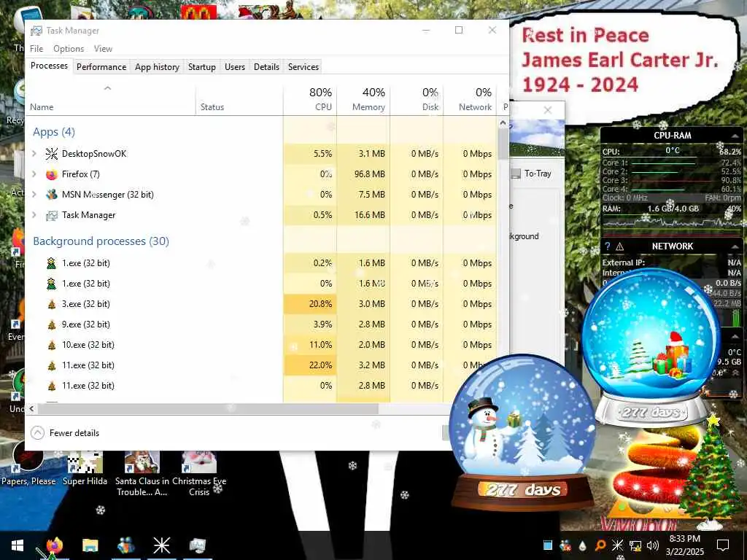Image resolution: width=747 pixels, height=560 pixels.
Task: Open the View menu in Task Manager
Action: pos(103,49)
